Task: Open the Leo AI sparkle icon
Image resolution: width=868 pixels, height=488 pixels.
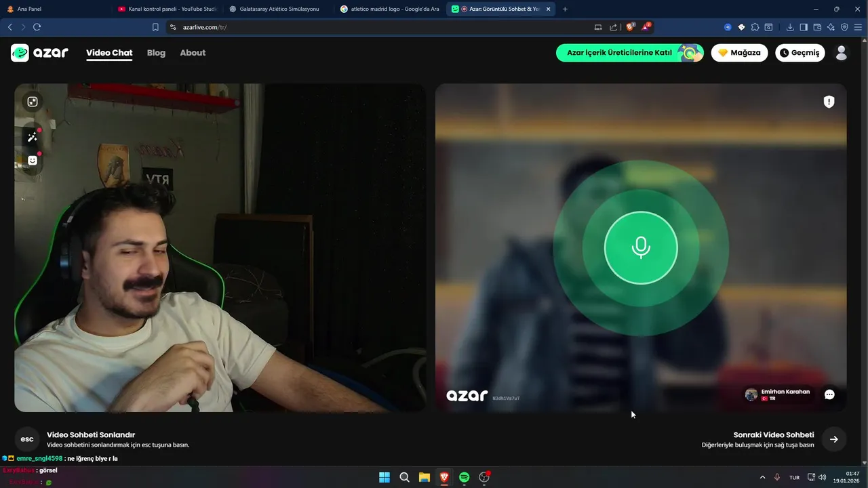Action: click(831, 27)
